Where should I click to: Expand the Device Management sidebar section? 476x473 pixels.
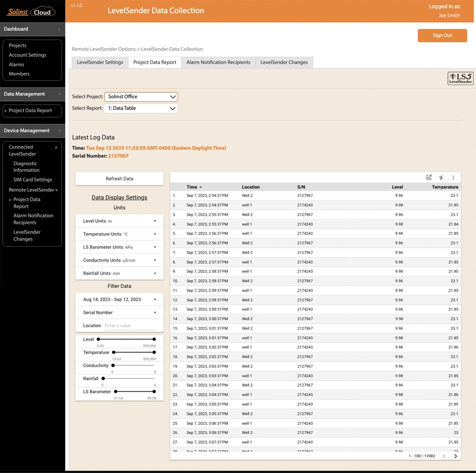click(x=32, y=130)
